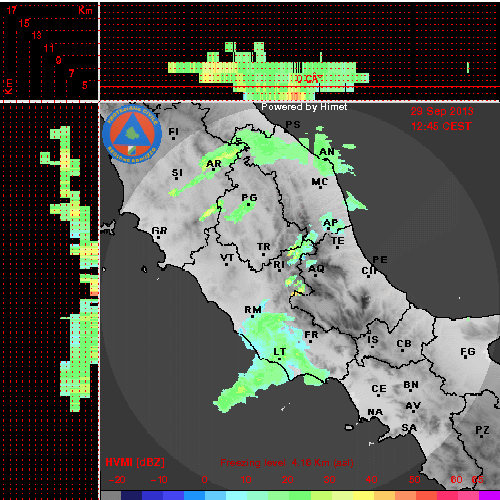Click the 17 altitude axis label

click(12, 10)
